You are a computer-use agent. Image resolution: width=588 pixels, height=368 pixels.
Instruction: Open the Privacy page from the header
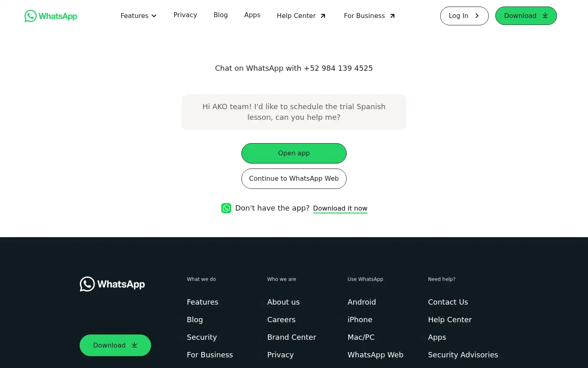click(185, 15)
